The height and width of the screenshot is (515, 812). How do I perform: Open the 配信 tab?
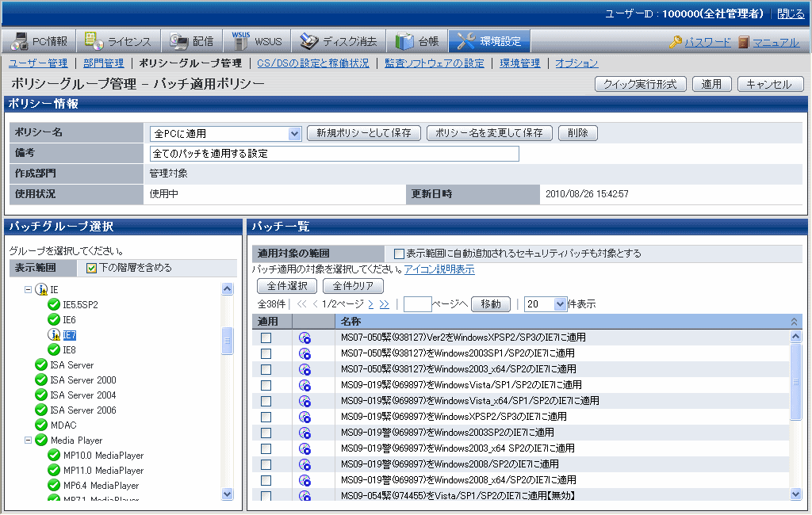pyautogui.click(x=192, y=41)
